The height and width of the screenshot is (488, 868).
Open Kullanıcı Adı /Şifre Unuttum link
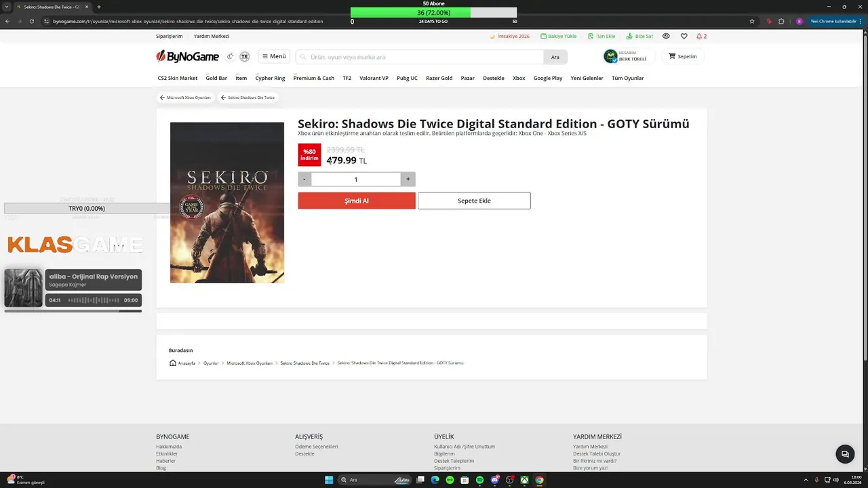pos(465,447)
